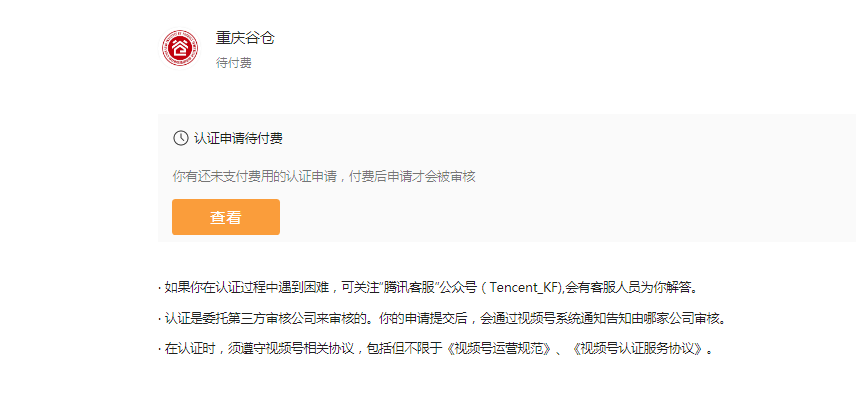Screen dimensions: 856x406
Task: Click the 认证申请待付费 heading text
Action: click(238, 138)
